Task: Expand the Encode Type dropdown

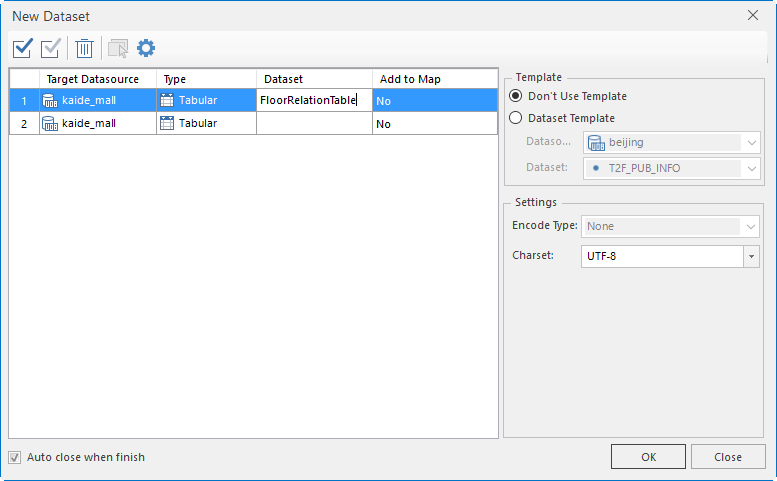Action: pos(750,227)
